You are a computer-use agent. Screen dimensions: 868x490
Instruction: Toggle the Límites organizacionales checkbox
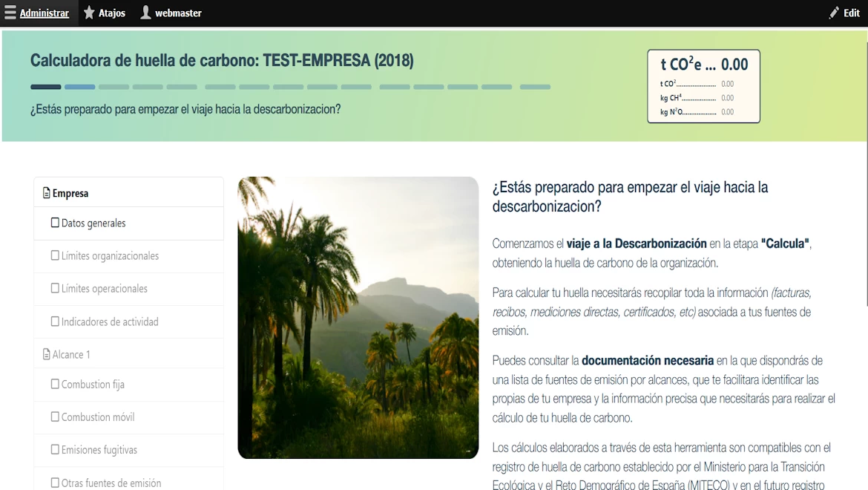tap(55, 255)
